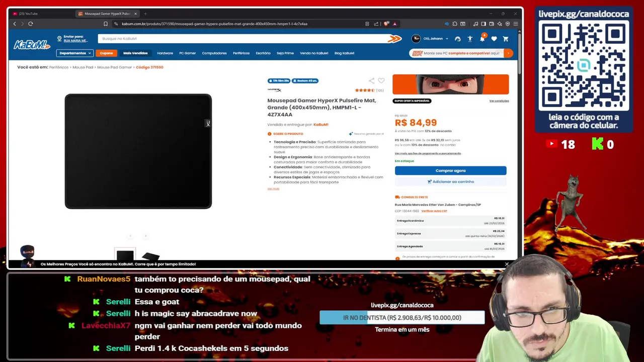Open the Leo AI sparkle icon
Image resolution: width=644 pixels, height=362 pixels.
[x=500, y=24]
